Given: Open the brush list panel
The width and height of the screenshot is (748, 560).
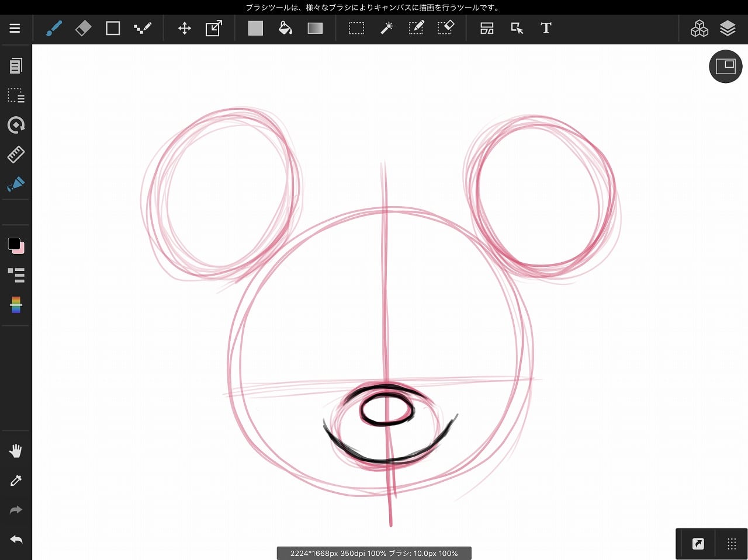Looking at the screenshot, I should (16, 274).
